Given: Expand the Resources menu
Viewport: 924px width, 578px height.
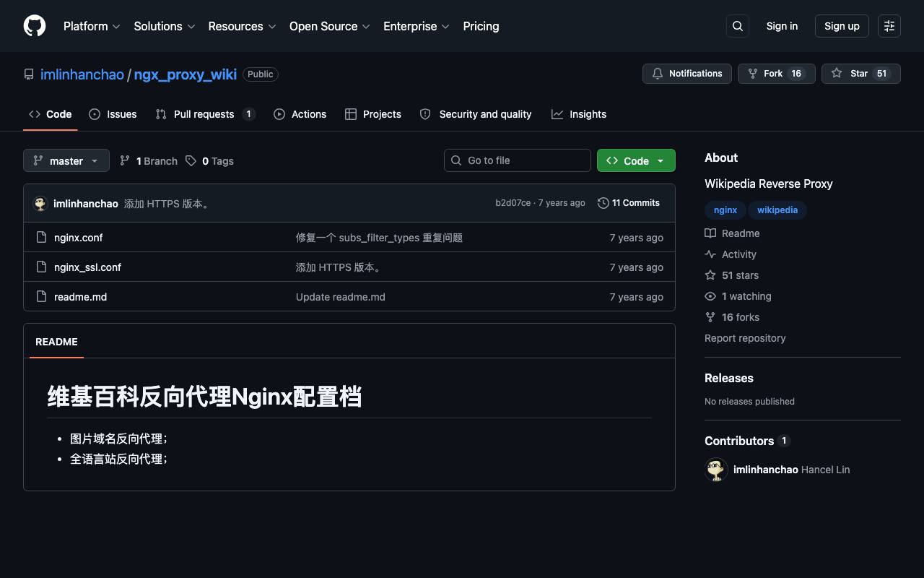Looking at the screenshot, I should [242, 26].
